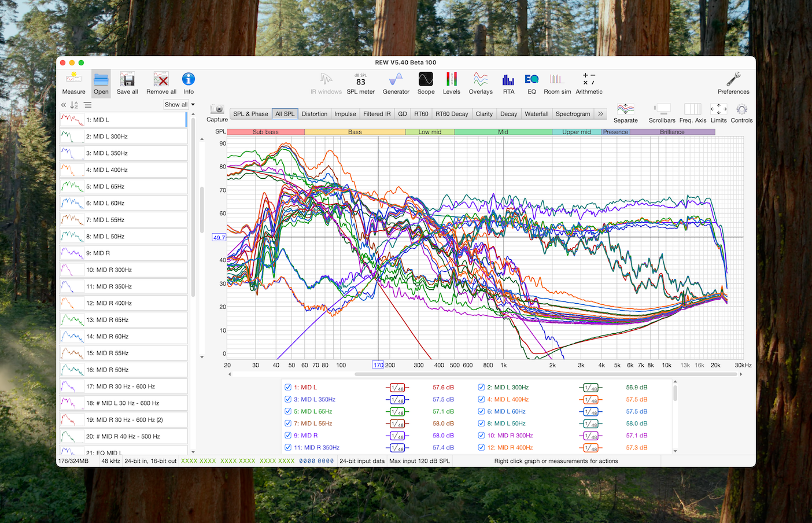Image resolution: width=812 pixels, height=523 pixels.
Task: Click the Limits button
Action: click(718, 112)
